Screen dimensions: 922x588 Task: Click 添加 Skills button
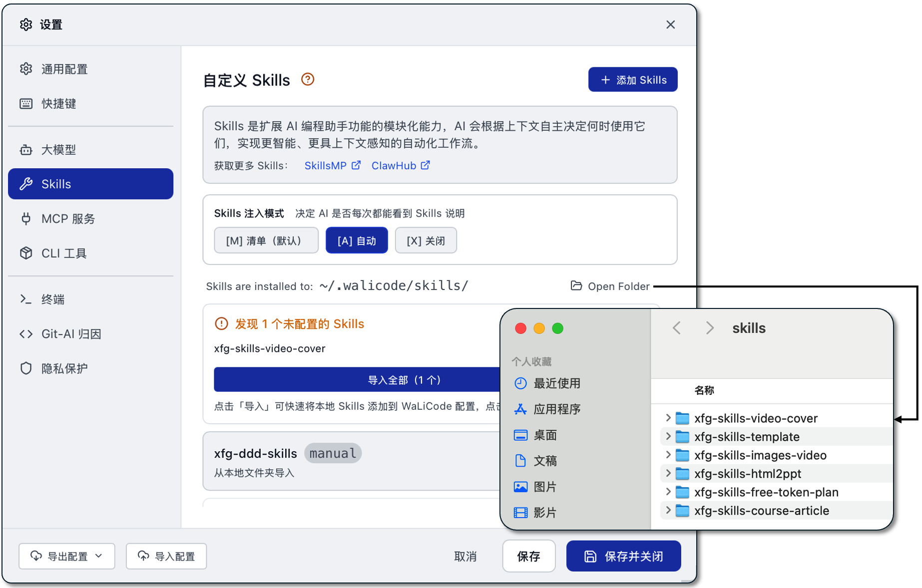(632, 80)
